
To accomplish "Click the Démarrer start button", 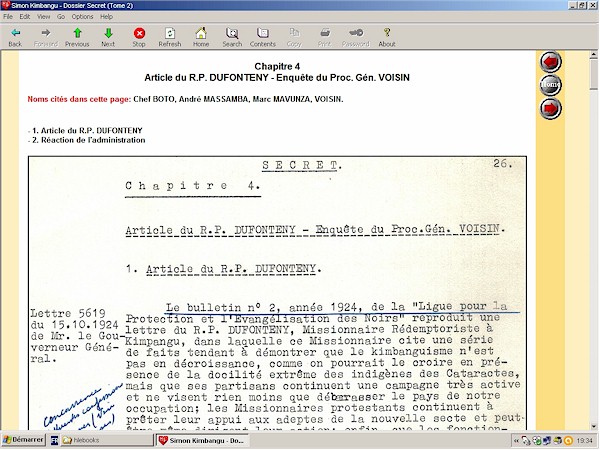I will 22,440.
